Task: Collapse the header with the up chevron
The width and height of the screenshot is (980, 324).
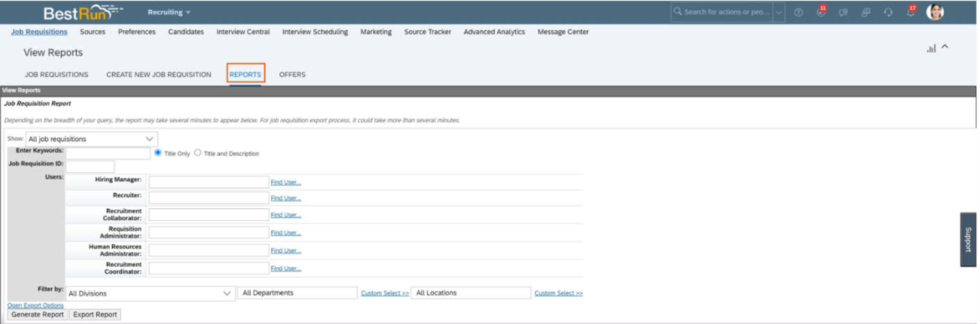Action: coord(945,47)
